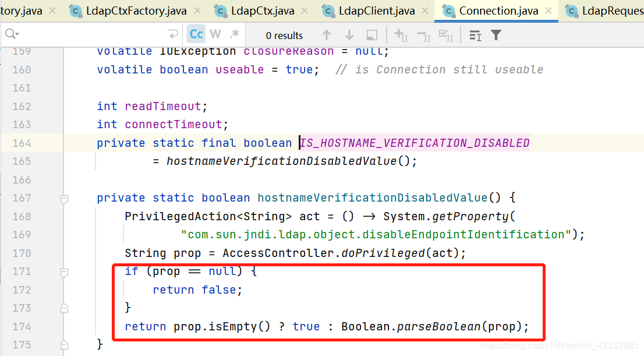Close the Connection.java tab

coord(549,10)
